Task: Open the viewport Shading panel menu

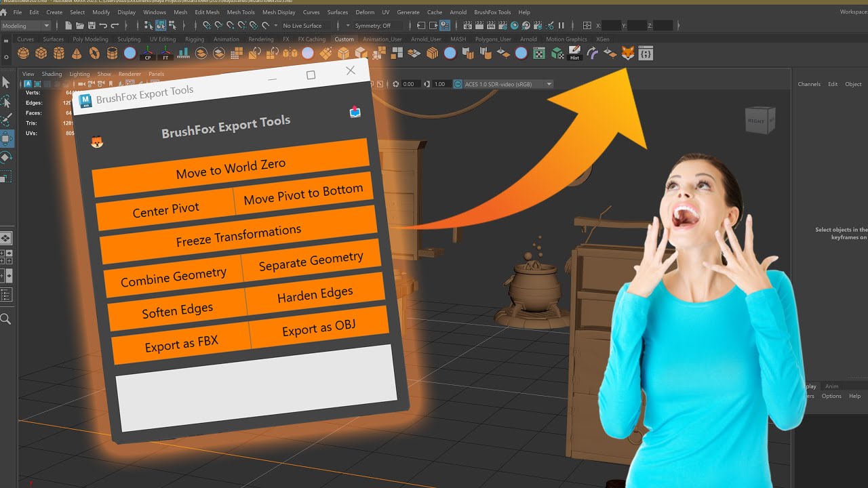Action: point(52,74)
